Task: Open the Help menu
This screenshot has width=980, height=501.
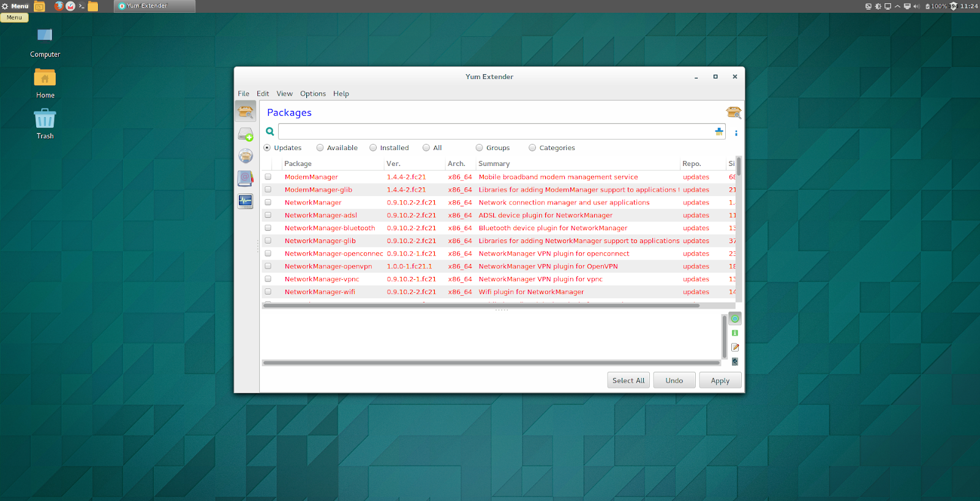Action: [x=341, y=94]
